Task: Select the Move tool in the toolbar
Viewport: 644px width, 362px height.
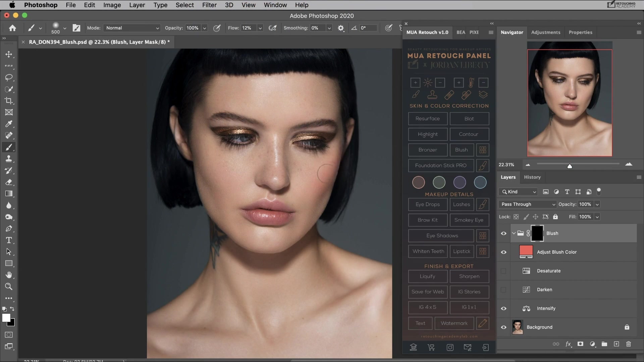Action: [9, 54]
